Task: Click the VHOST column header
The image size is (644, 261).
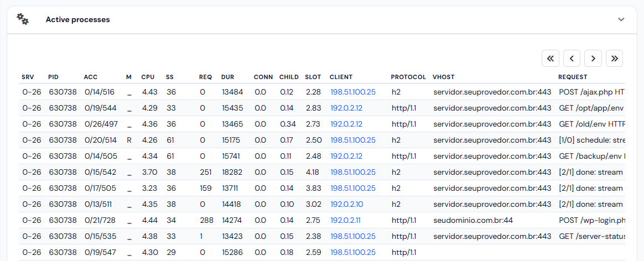Action: [444, 77]
